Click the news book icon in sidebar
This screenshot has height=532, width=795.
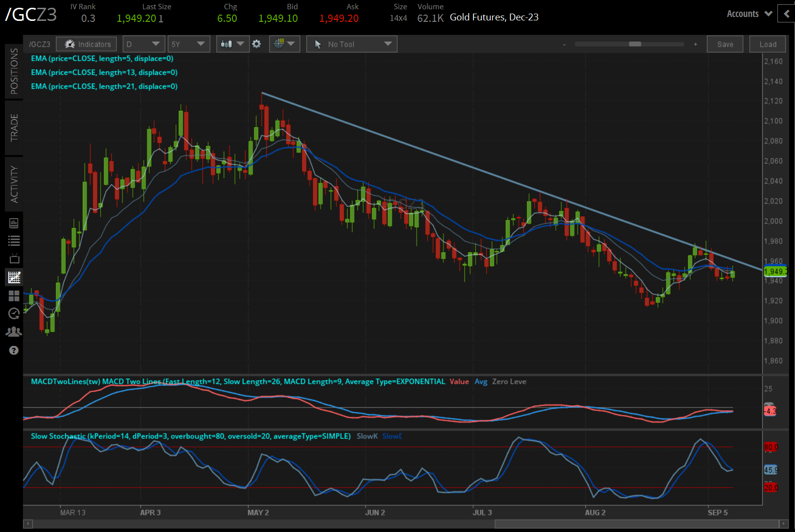(x=14, y=223)
